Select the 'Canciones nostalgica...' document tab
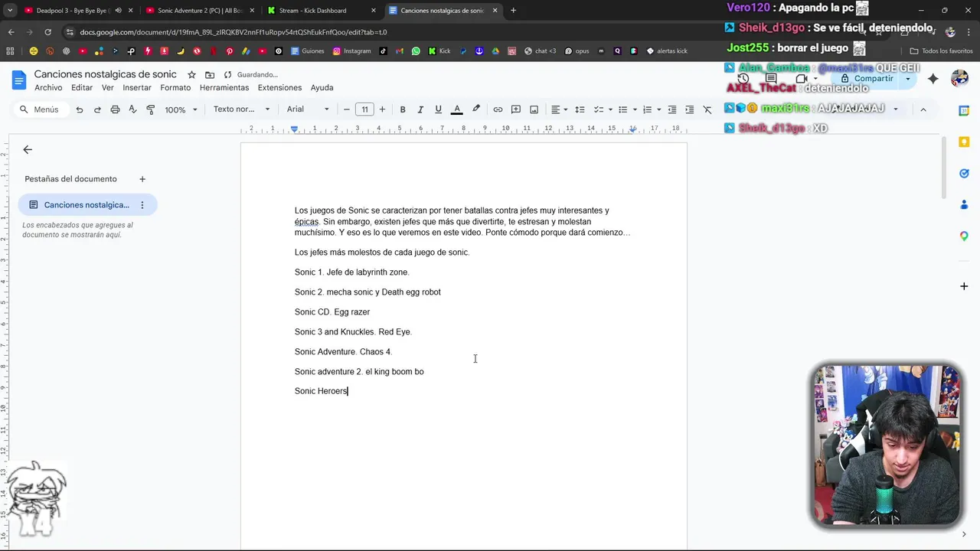This screenshot has width=980, height=551. [87, 205]
